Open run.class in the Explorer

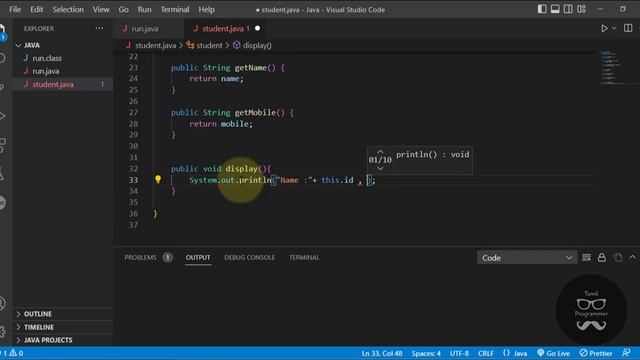click(47, 58)
